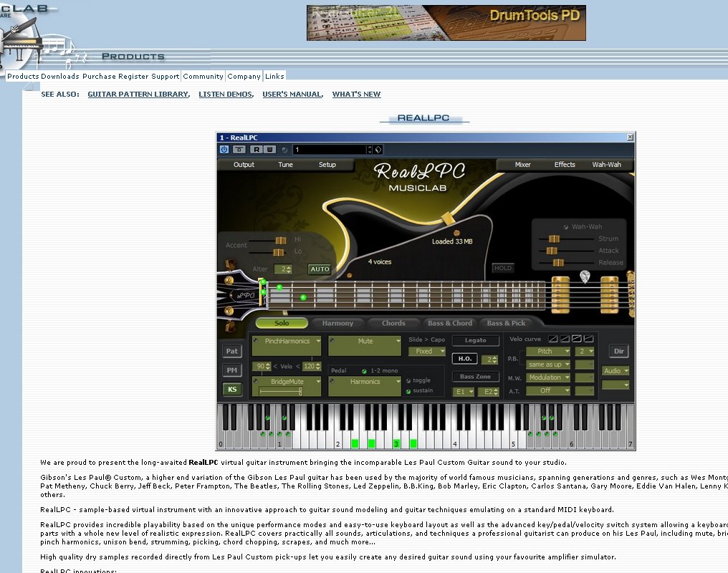Open the E1 bass zone dropdown
The height and width of the screenshot is (573, 728).
tap(464, 392)
